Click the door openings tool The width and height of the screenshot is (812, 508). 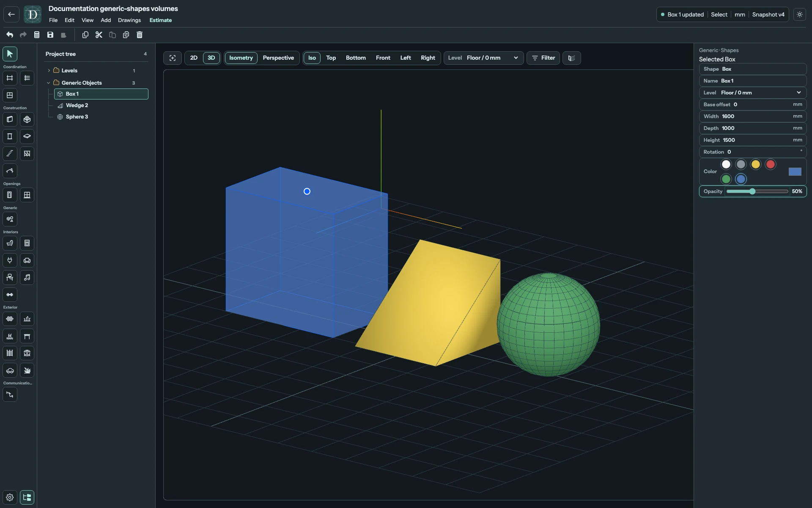point(10,195)
